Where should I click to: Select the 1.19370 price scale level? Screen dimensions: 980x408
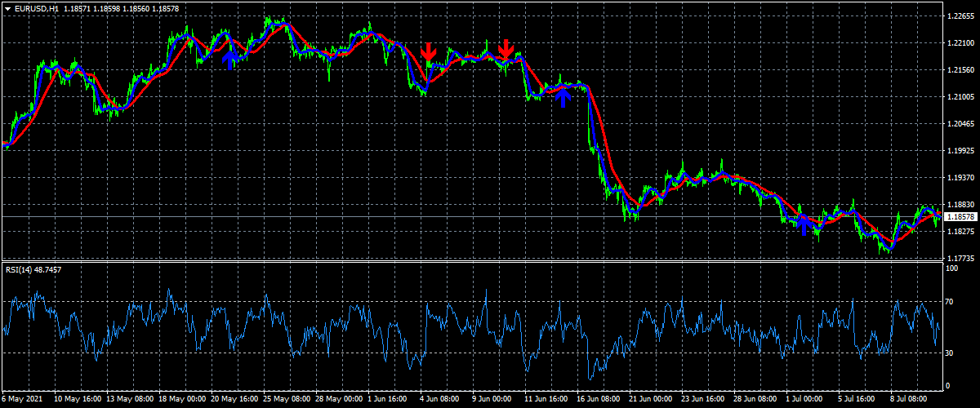click(x=961, y=177)
